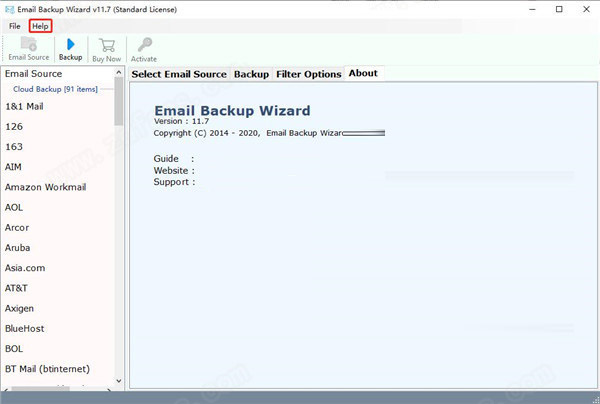Pick AT&T from the email sources
The image size is (600, 404).
(16, 288)
